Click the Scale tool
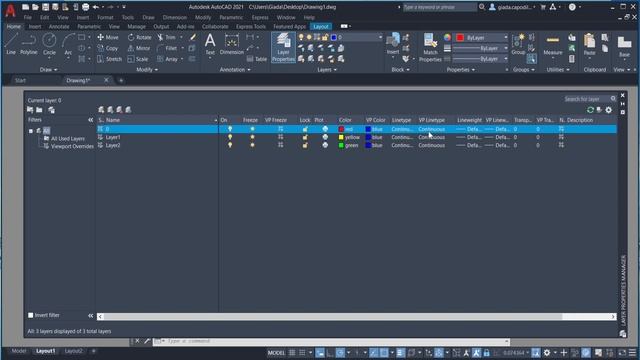 click(138, 59)
